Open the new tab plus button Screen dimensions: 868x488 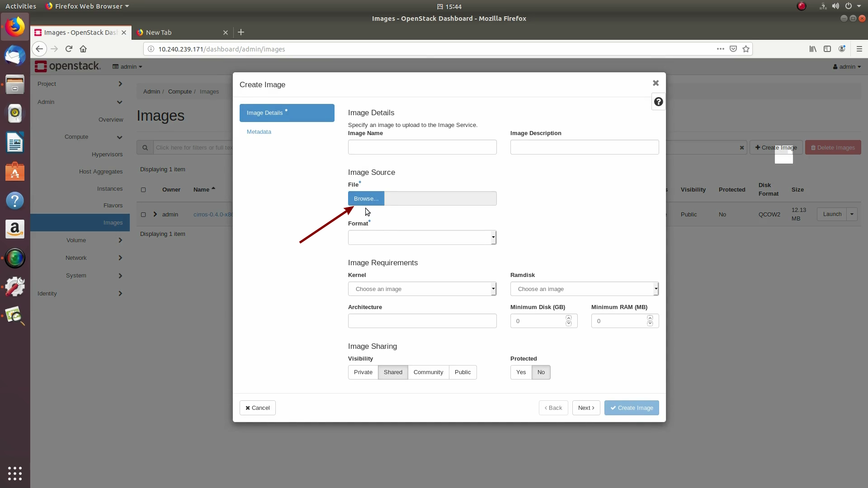click(x=241, y=32)
